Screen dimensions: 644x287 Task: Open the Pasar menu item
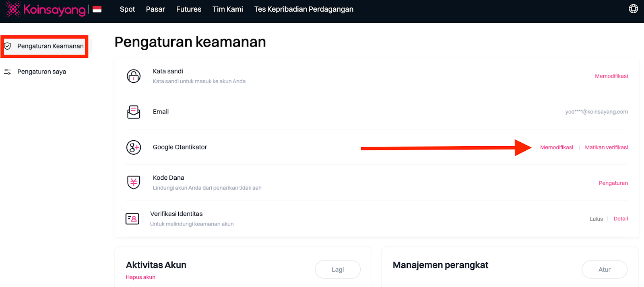click(x=155, y=9)
